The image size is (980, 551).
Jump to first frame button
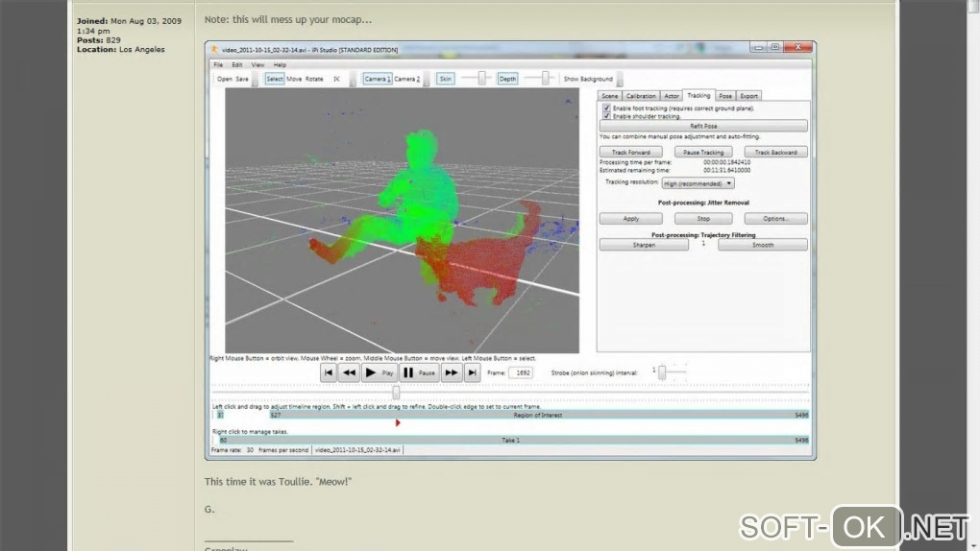pyautogui.click(x=329, y=373)
